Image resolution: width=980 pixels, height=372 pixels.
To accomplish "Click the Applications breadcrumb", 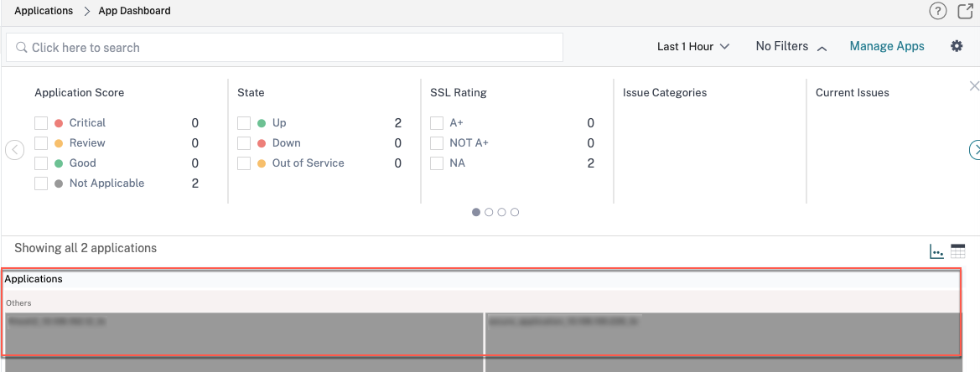I will tap(44, 11).
